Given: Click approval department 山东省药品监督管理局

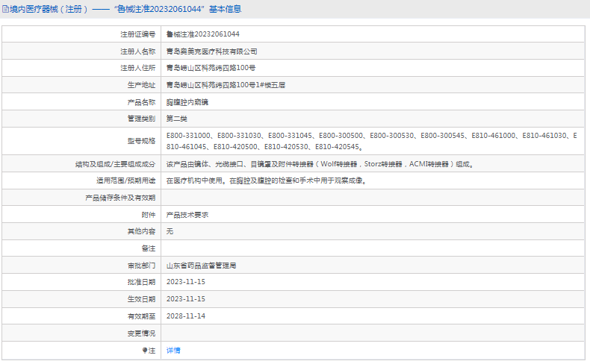Looking at the screenshot, I should (x=202, y=266).
